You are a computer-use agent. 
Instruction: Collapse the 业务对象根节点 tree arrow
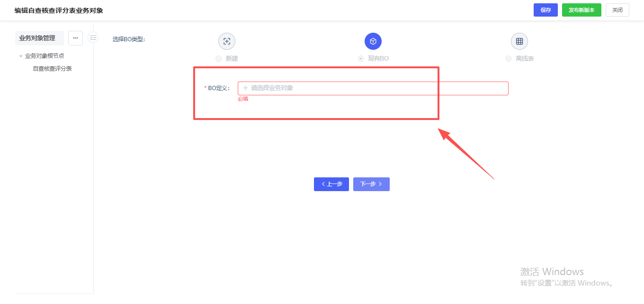[x=21, y=56]
